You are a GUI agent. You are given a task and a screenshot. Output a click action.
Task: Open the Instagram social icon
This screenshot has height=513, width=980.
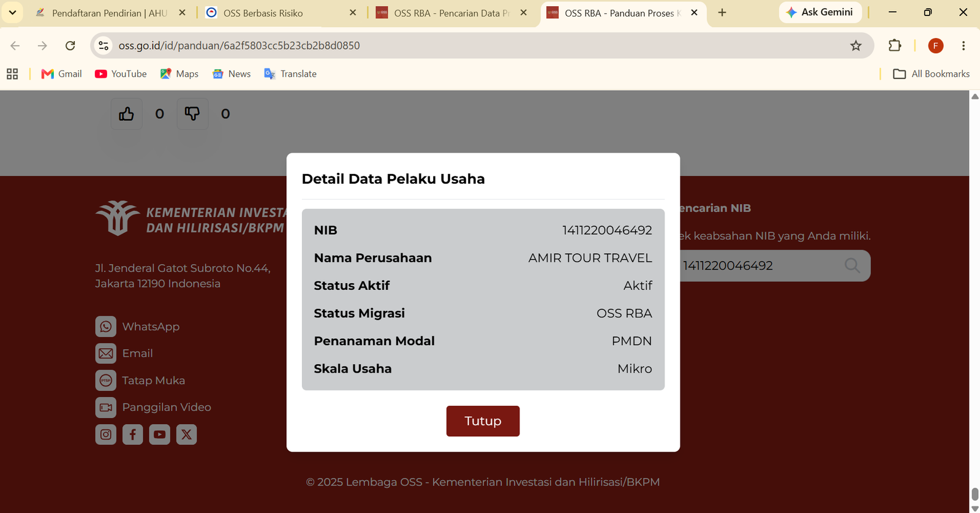(106, 435)
